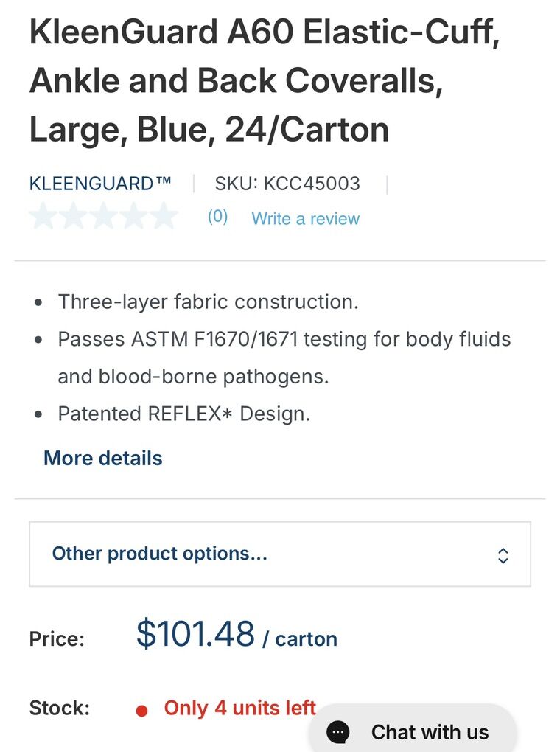Click the $101.48 price
This screenshot has height=752, width=560.
click(x=195, y=634)
